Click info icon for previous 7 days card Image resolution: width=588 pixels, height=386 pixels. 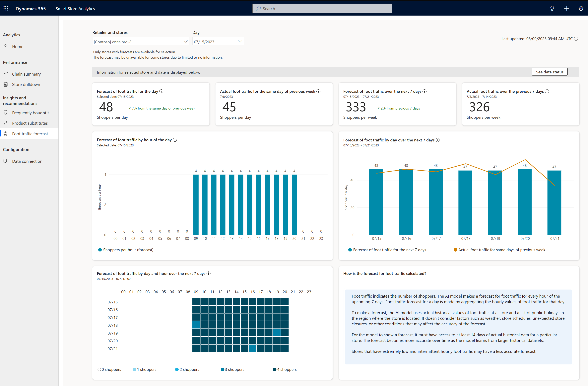pyautogui.click(x=547, y=91)
